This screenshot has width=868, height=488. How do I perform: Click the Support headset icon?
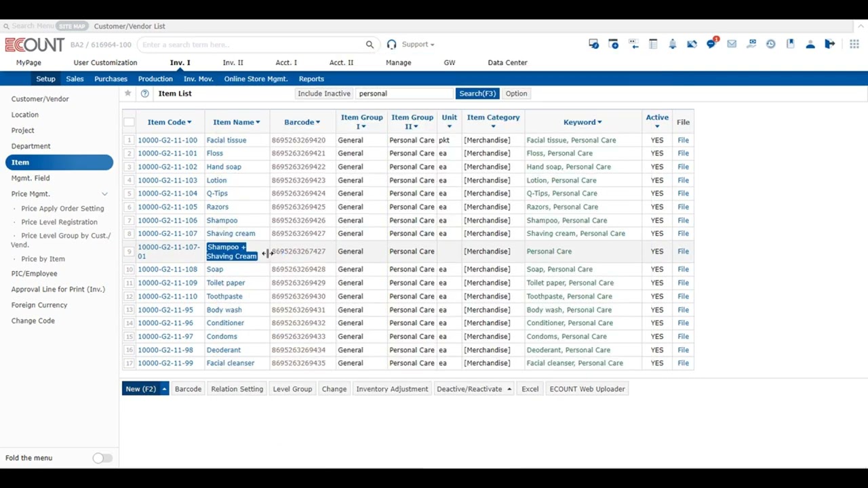[x=391, y=45]
